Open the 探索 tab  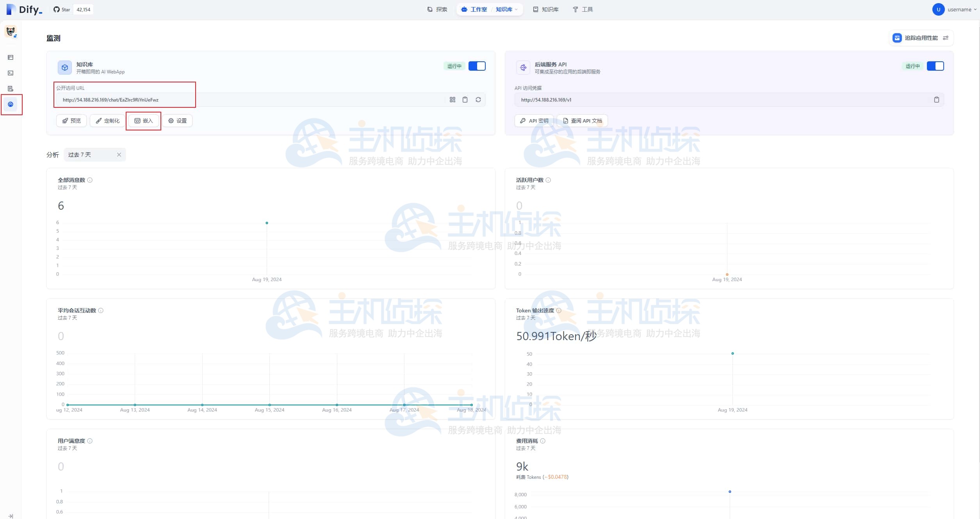437,9
